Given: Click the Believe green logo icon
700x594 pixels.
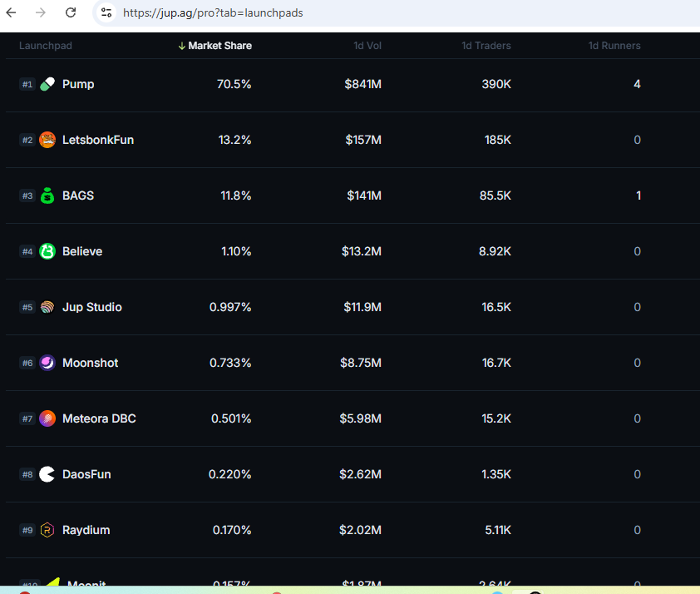Looking at the screenshot, I should pos(47,251).
